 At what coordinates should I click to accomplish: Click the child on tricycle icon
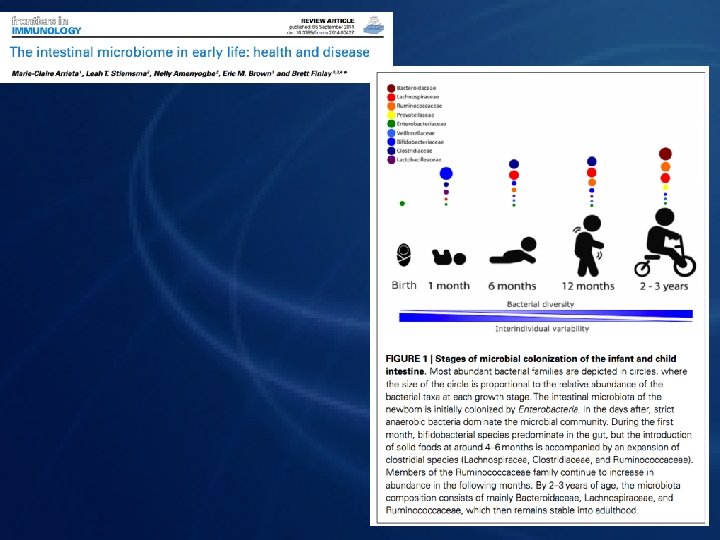click(x=665, y=242)
